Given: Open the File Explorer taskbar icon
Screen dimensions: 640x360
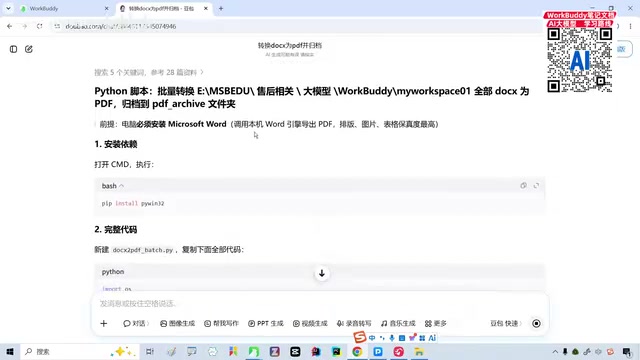Looking at the screenshot, I should click(419, 351).
